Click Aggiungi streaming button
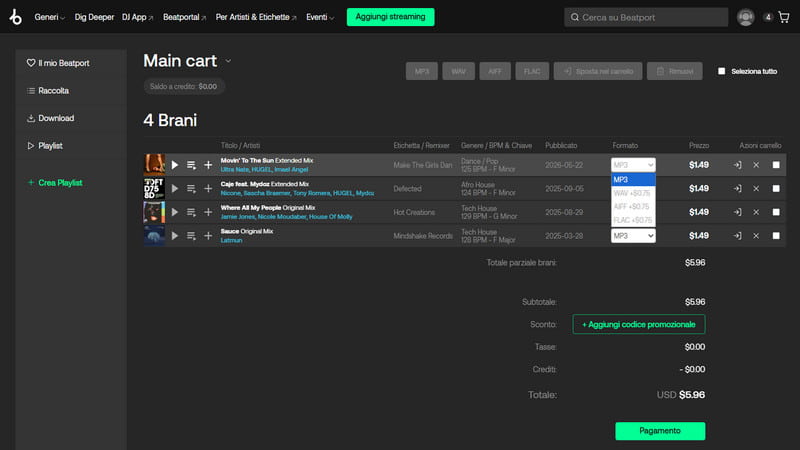This screenshot has width=800, height=450. [390, 17]
